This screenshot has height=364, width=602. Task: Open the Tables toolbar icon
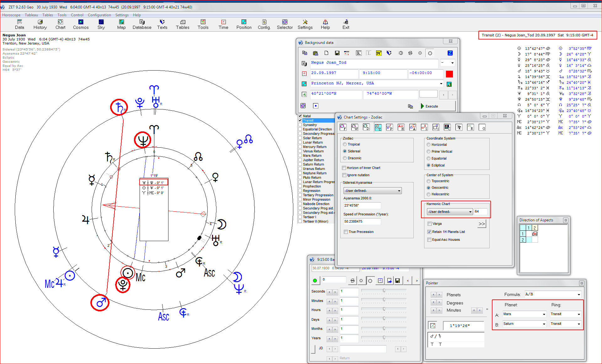(183, 24)
